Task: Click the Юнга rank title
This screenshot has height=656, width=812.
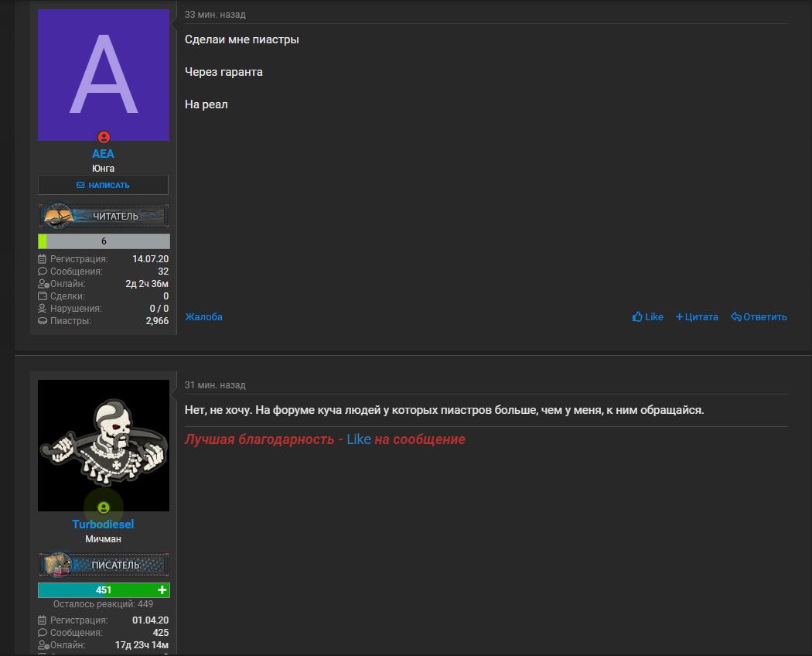Action: pos(103,169)
